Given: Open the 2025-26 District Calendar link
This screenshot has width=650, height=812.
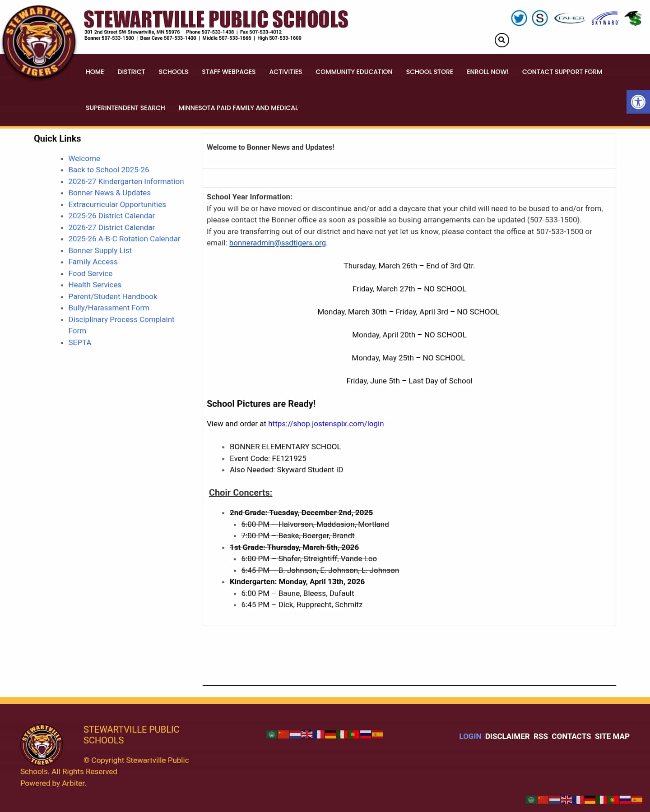Looking at the screenshot, I should (111, 216).
